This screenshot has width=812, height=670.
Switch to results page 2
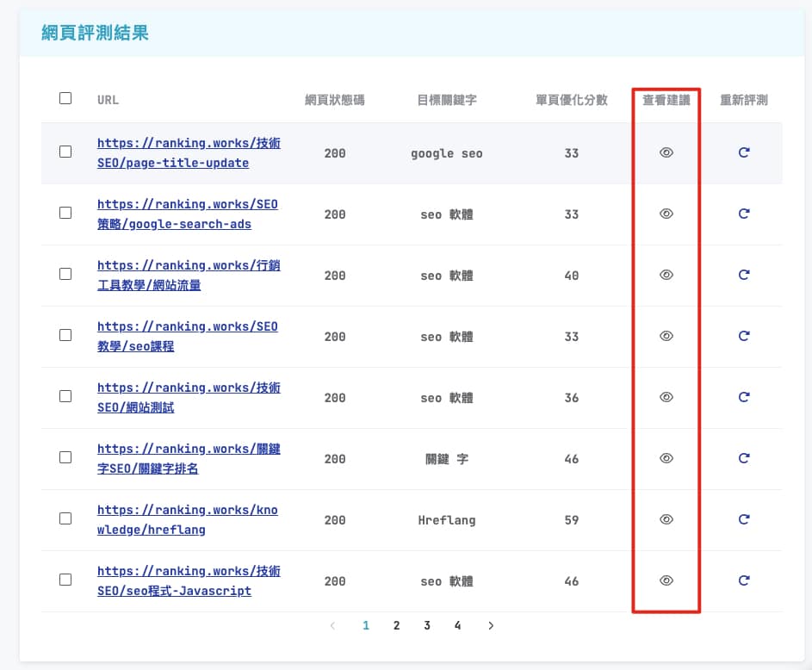coord(396,626)
